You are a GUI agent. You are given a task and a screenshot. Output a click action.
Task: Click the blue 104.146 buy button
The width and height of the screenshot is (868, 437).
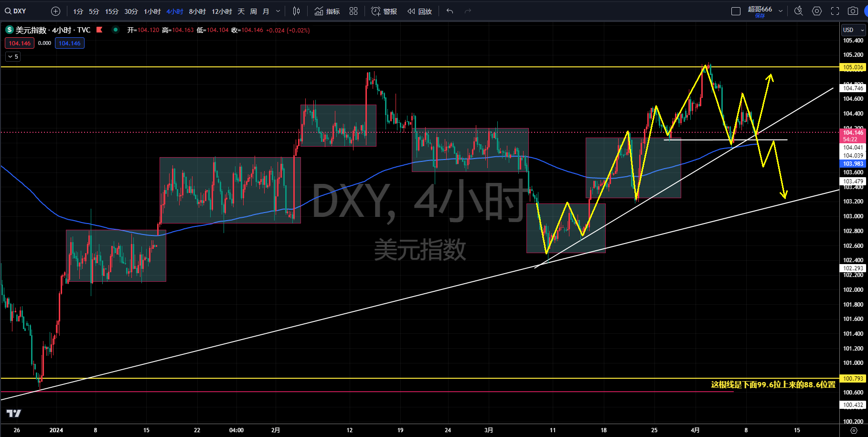(70, 43)
